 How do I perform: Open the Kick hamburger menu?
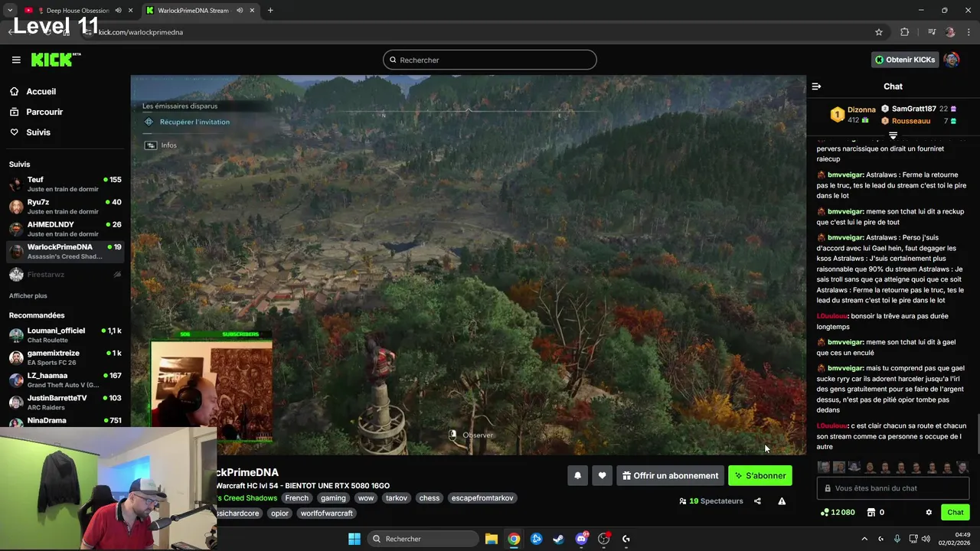[16, 60]
